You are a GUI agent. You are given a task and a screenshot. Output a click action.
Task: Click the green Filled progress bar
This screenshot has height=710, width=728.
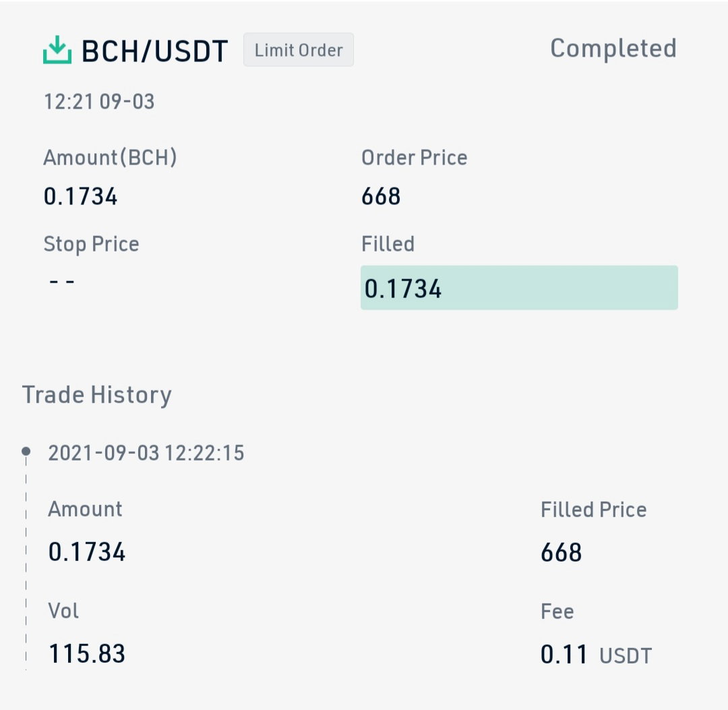(x=519, y=288)
